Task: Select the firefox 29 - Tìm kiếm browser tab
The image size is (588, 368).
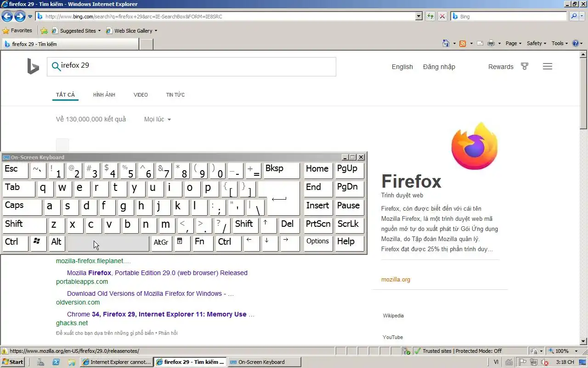Action: tap(69, 44)
